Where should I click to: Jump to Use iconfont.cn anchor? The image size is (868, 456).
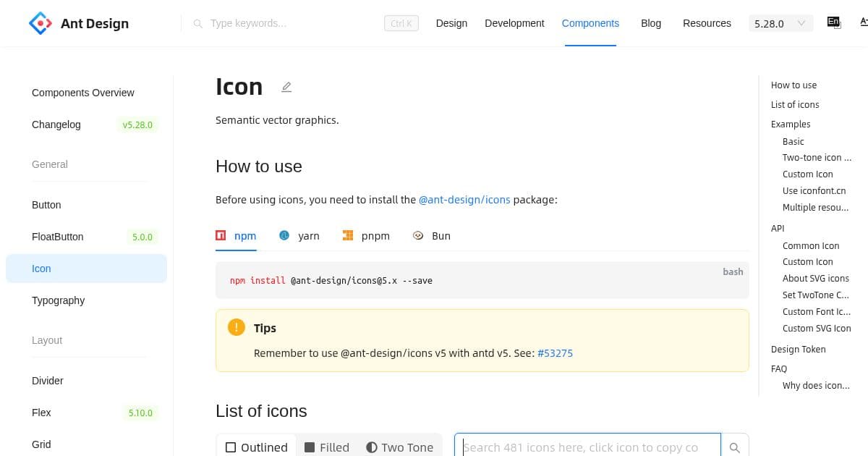tap(814, 190)
